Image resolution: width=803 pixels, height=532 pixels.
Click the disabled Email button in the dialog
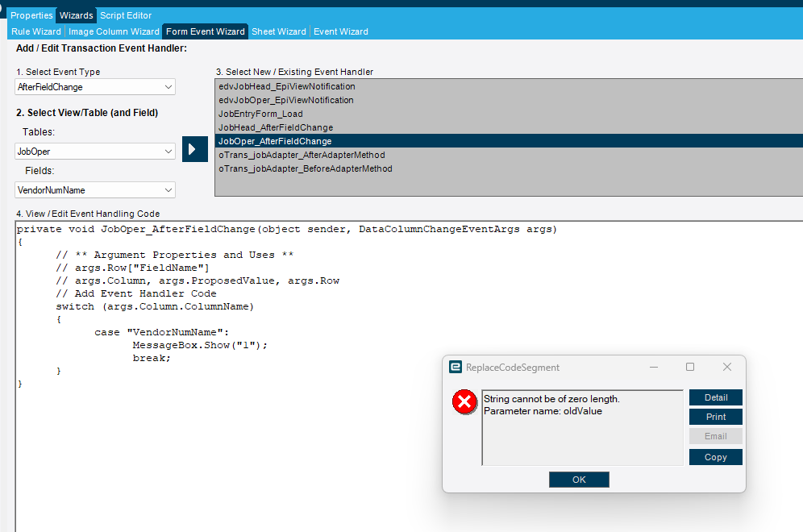715,436
